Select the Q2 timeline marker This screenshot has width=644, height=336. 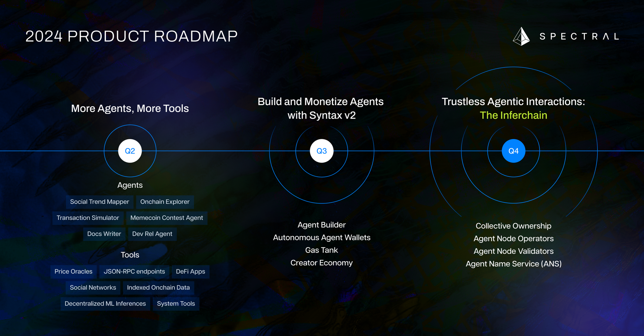[130, 151]
